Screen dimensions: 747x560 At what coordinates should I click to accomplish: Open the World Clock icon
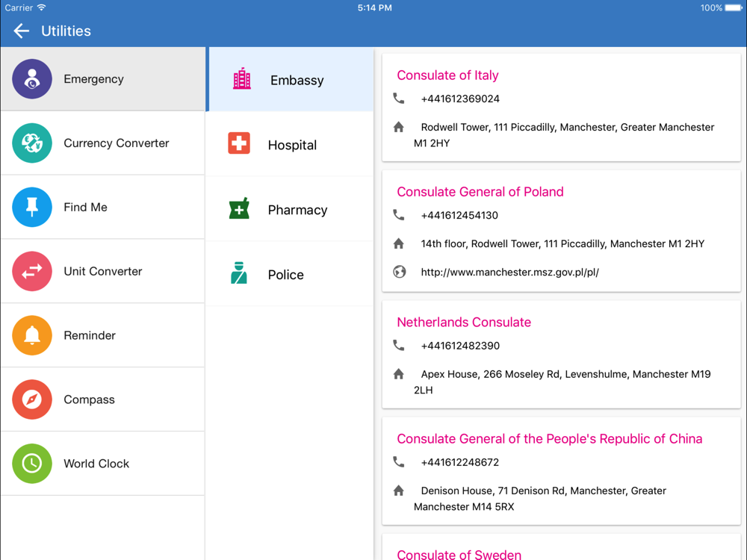coord(32,464)
